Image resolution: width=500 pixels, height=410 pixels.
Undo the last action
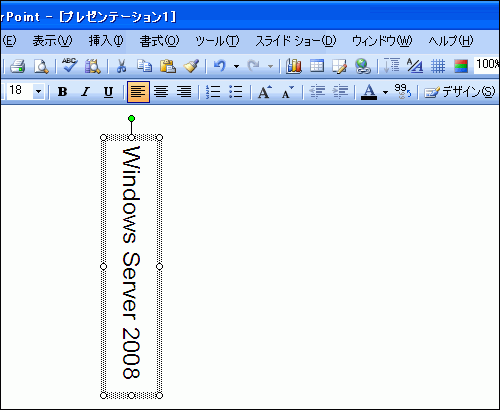click(x=220, y=66)
